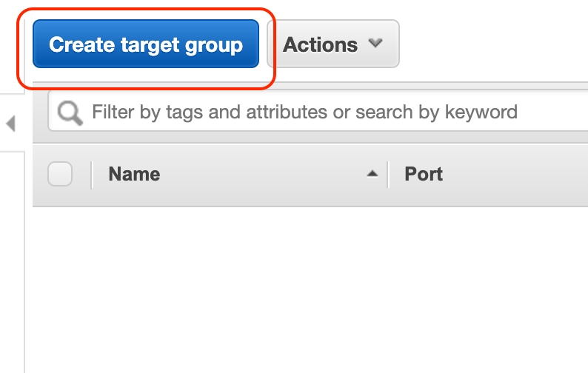Screen dimensions: 588x373
Task: Click the divider between checkbox and Name column
Action: coord(92,175)
